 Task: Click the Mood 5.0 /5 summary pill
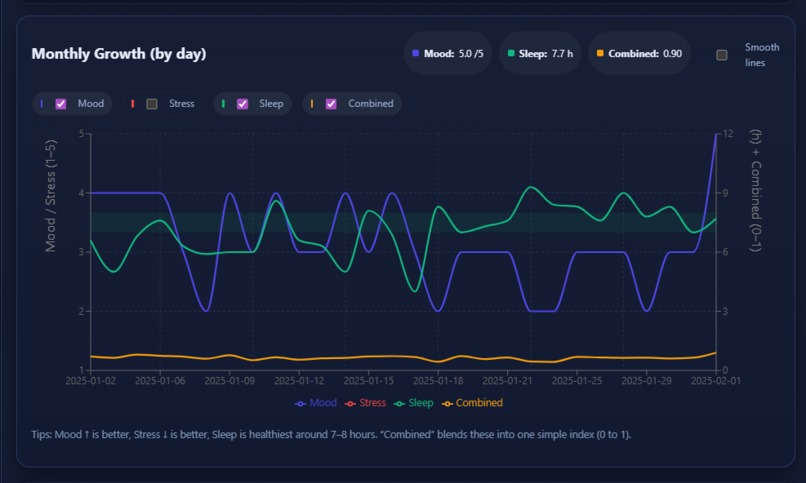(x=448, y=53)
